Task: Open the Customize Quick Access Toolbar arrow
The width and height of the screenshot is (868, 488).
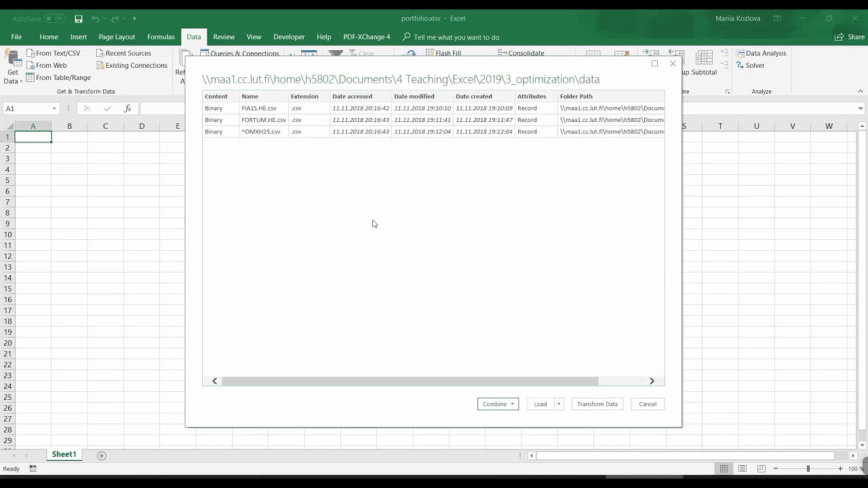Action: 134,18
